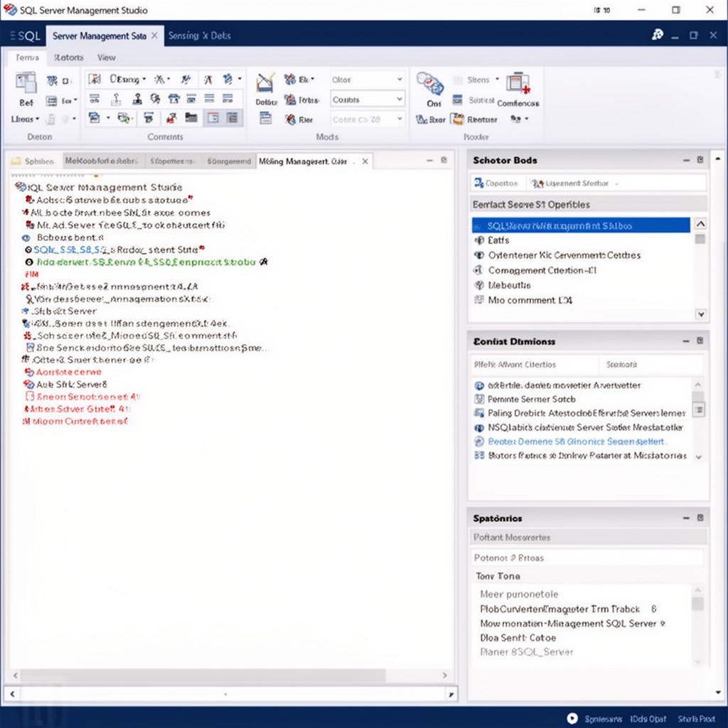Click the icon beside Mebeutlis
This screenshot has width=728, height=728.
pyautogui.click(x=478, y=285)
